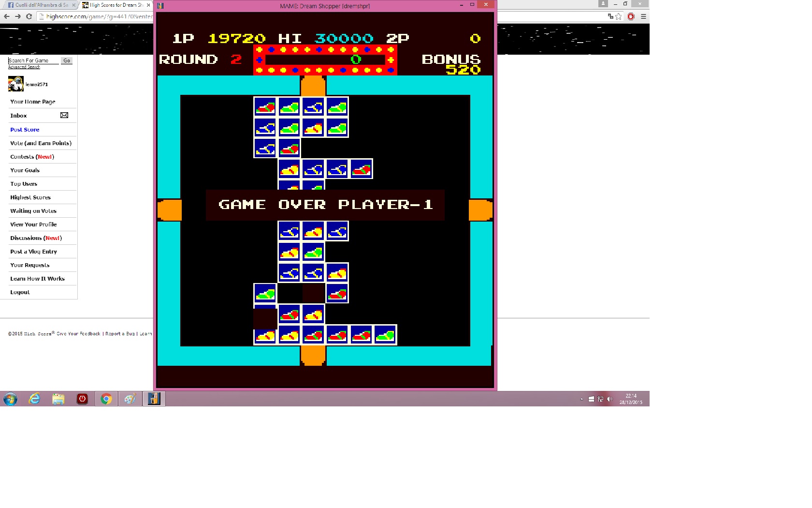812x508 pixels.
Task: Open the Paint app in taskbar
Action: 130,399
